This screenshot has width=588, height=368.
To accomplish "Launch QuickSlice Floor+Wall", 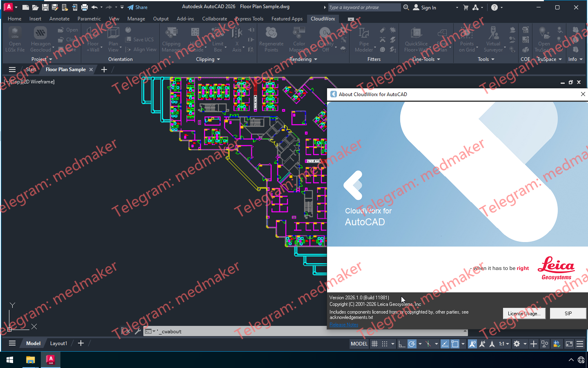I will click(x=416, y=39).
